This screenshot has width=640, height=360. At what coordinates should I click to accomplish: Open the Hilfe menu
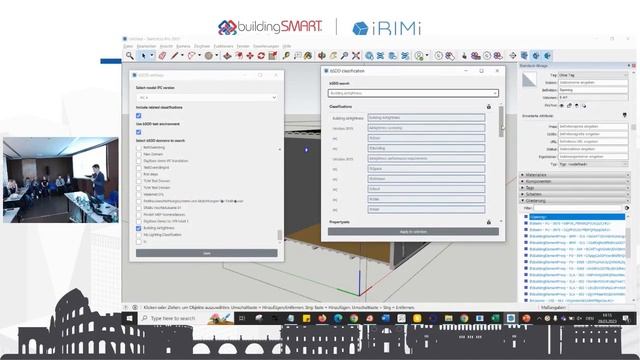point(287,46)
